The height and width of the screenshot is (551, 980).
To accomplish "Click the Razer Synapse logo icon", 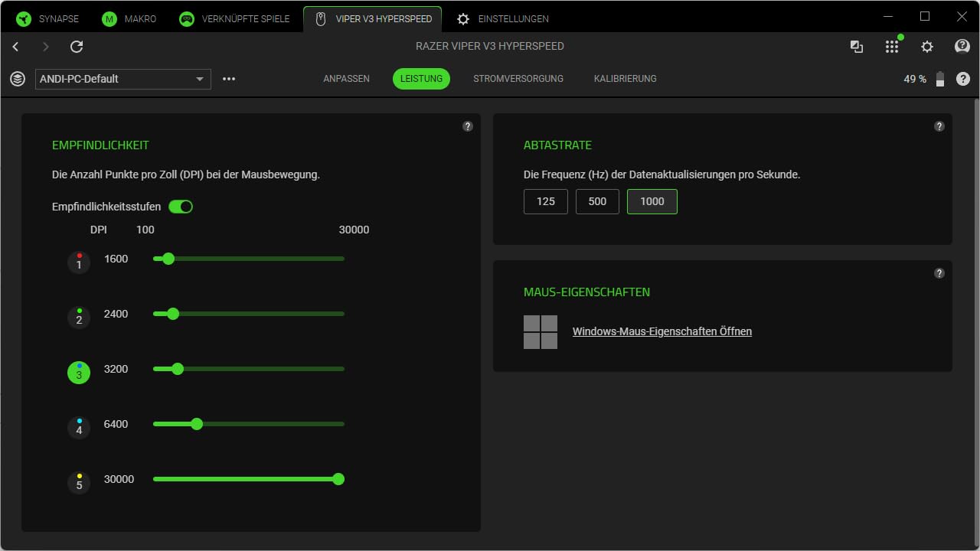I will 24,18.
